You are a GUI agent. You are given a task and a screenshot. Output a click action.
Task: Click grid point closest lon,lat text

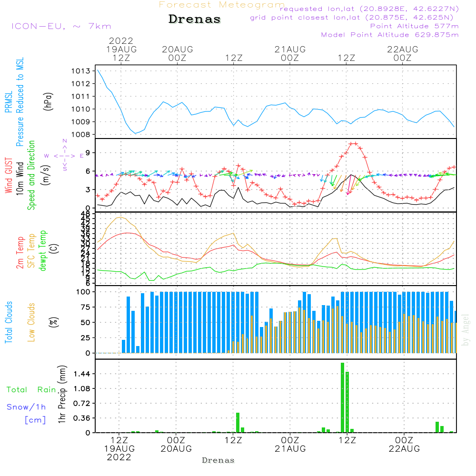click(352, 18)
